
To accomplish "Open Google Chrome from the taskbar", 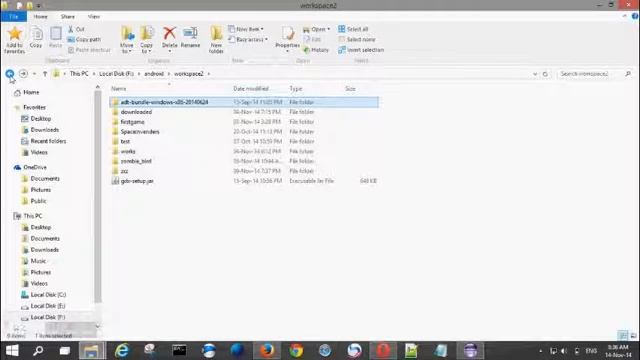I will [x=296, y=351].
